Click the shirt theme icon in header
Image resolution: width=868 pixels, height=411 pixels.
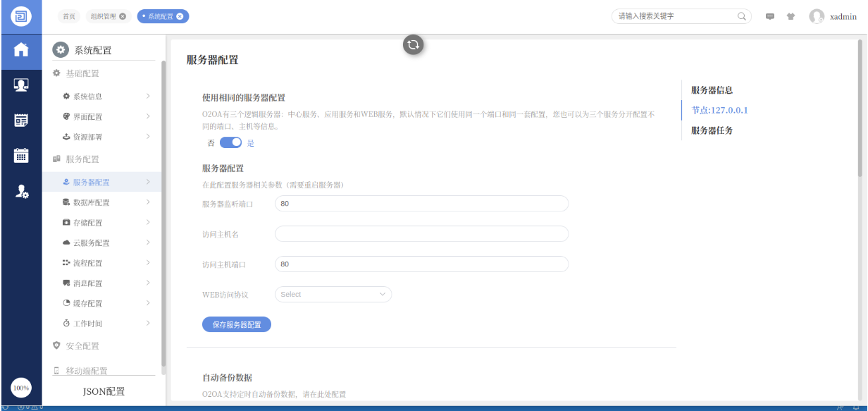tap(790, 16)
